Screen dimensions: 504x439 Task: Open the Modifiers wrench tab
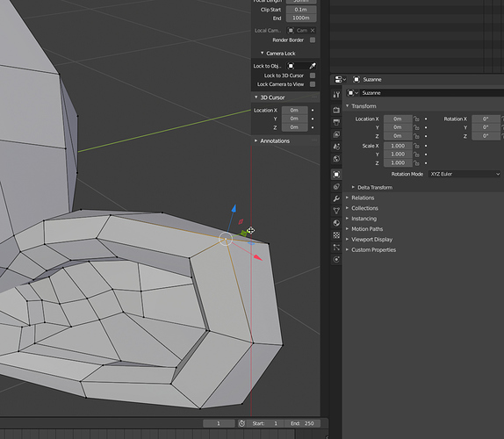[336, 198]
